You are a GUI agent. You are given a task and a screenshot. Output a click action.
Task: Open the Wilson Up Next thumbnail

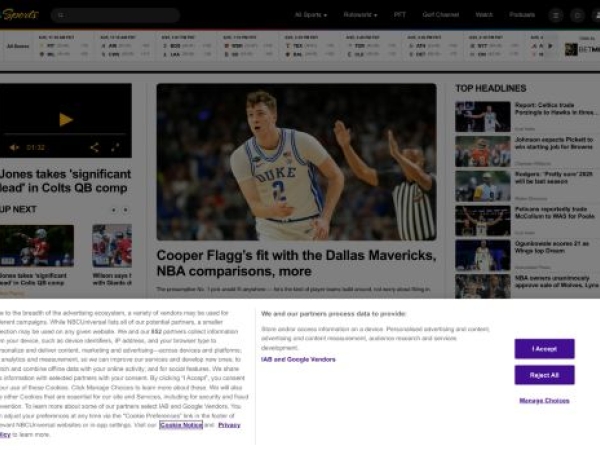[x=112, y=246]
